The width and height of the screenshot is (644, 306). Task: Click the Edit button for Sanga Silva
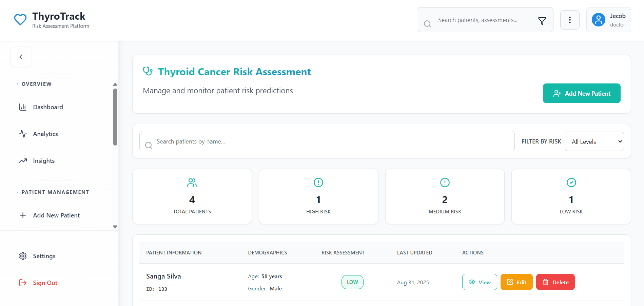coord(516,282)
